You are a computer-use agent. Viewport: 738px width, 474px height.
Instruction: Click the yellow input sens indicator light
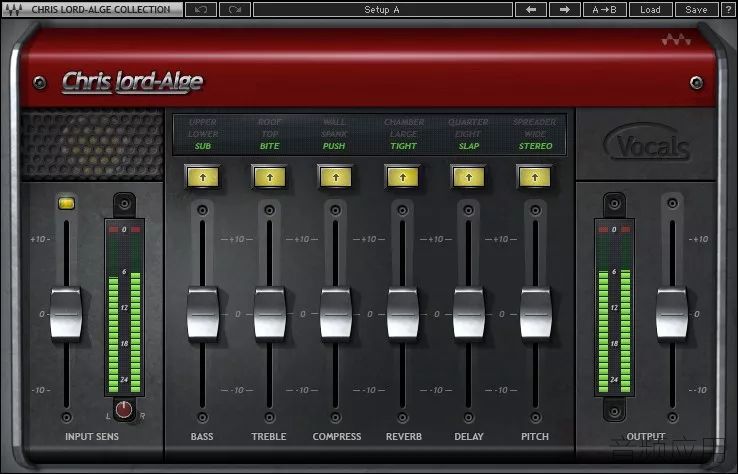[x=66, y=203]
